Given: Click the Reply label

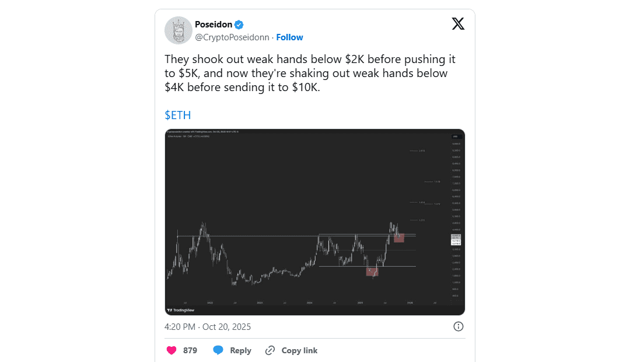Looking at the screenshot, I should pyautogui.click(x=240, y=350).
